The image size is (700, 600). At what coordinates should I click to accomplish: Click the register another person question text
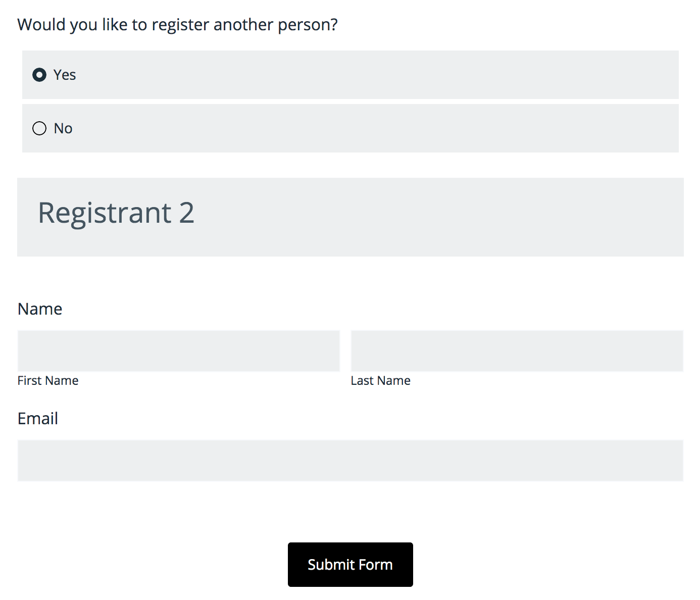pyautogui.click(x=178, y=24)
